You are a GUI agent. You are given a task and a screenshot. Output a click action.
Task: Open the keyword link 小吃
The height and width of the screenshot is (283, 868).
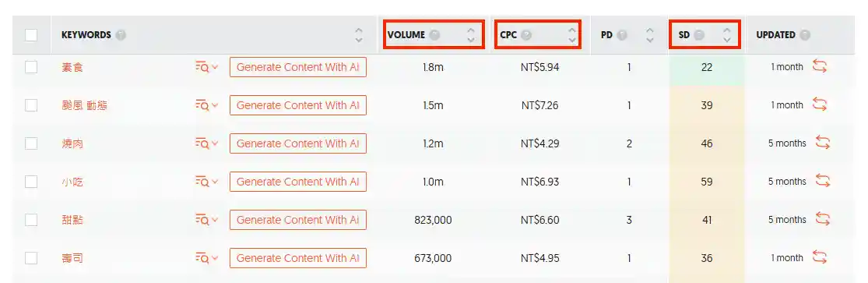tap(72, 182)
